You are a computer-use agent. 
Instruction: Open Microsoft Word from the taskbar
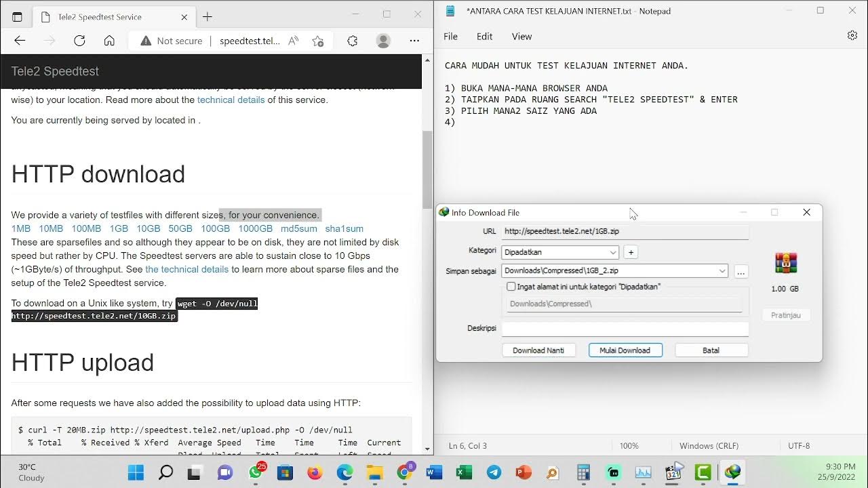(434, 472)
